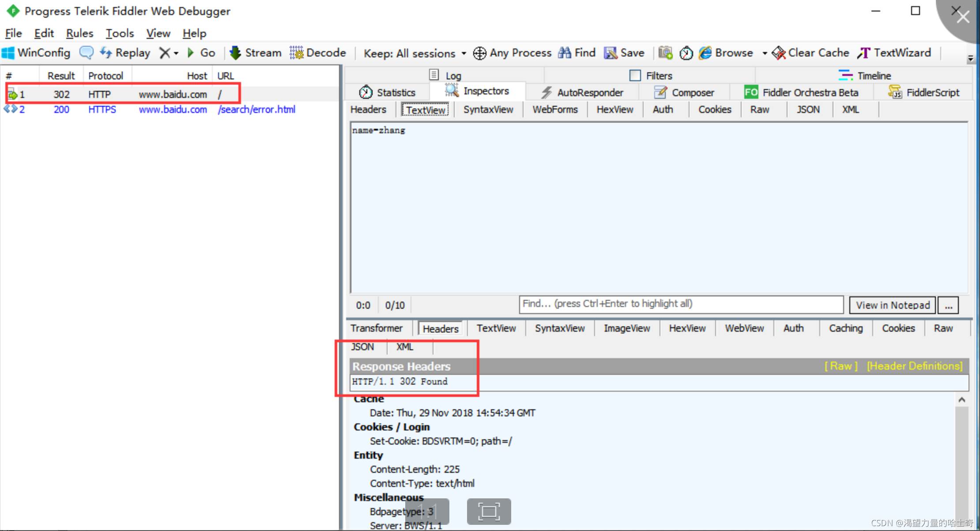980x531 pixels.
Task: Open the Statistics tab
Action: click(388, 93)
